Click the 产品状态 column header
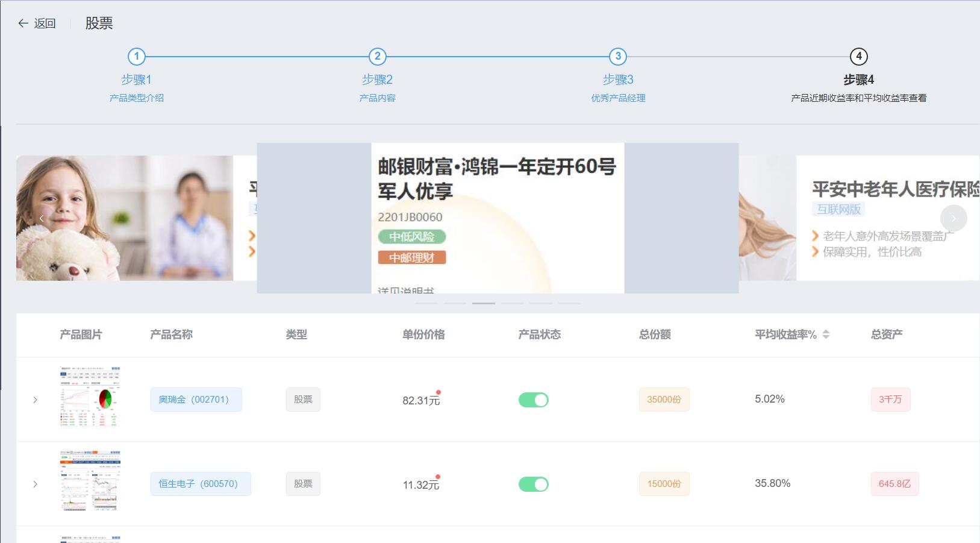This screenshot has height=543, width=980. pos(540,334)
